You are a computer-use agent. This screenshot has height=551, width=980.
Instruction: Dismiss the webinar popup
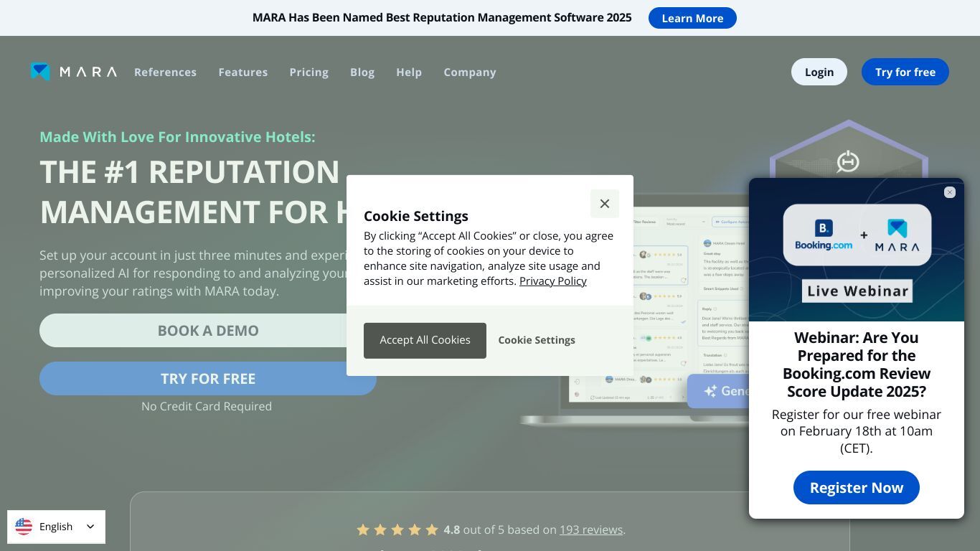pyautogui.click(x=950, y=192)
